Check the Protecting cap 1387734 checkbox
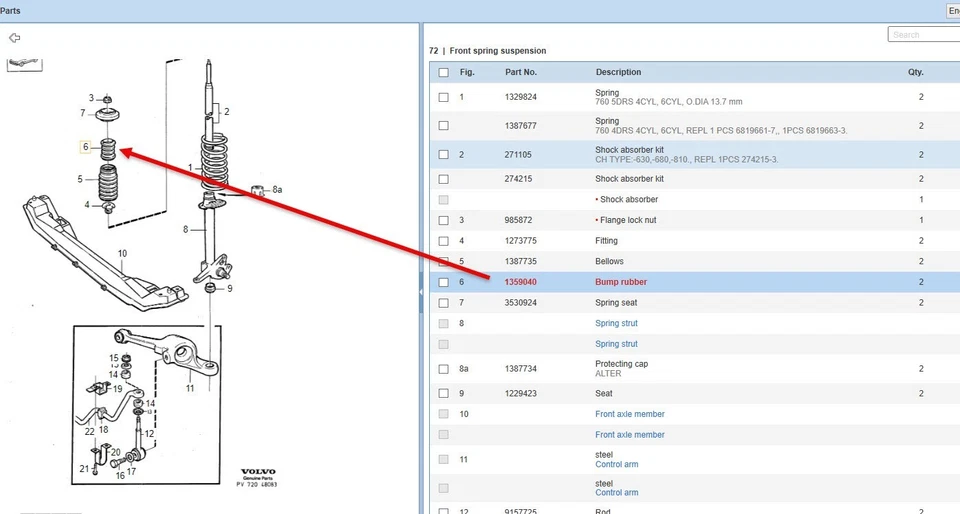The width and height of the screenshot is (960, 514). [x=443, y=369]
